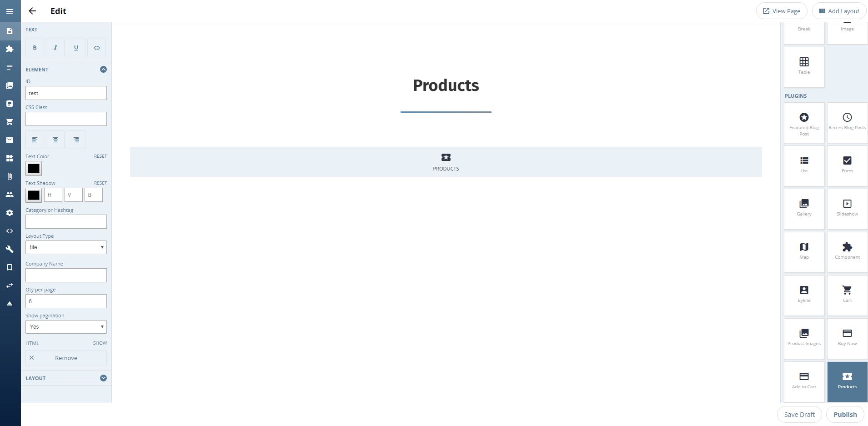Click the Category or Hashtag input field
The image size is (868, 426).
coord(66,222)
